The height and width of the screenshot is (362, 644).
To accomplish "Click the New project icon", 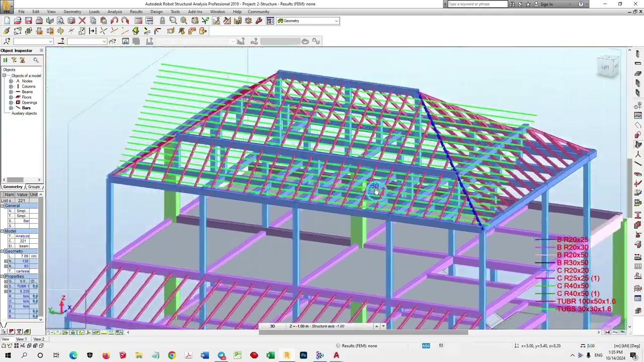I will click(x=7, y=21).
